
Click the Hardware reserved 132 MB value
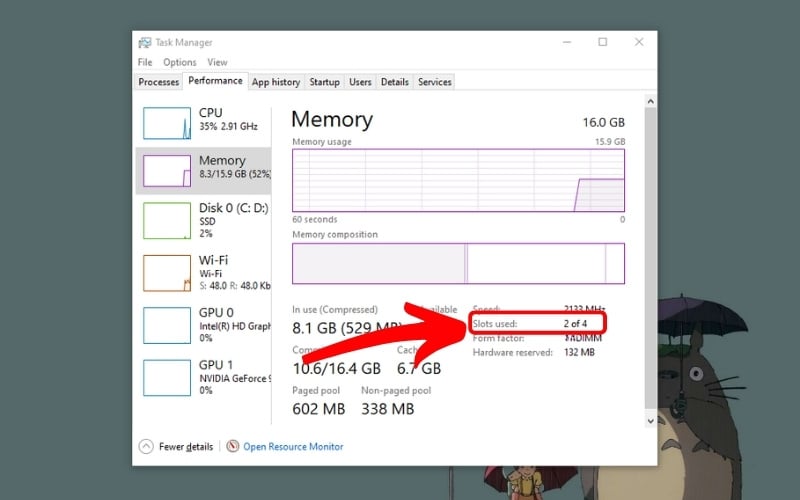click(579, 353)
